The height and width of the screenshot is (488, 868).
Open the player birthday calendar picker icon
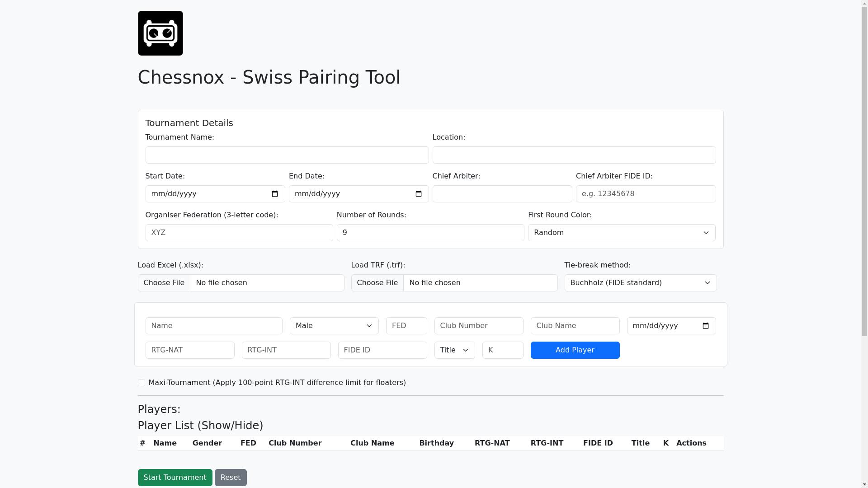click(706, 326)
